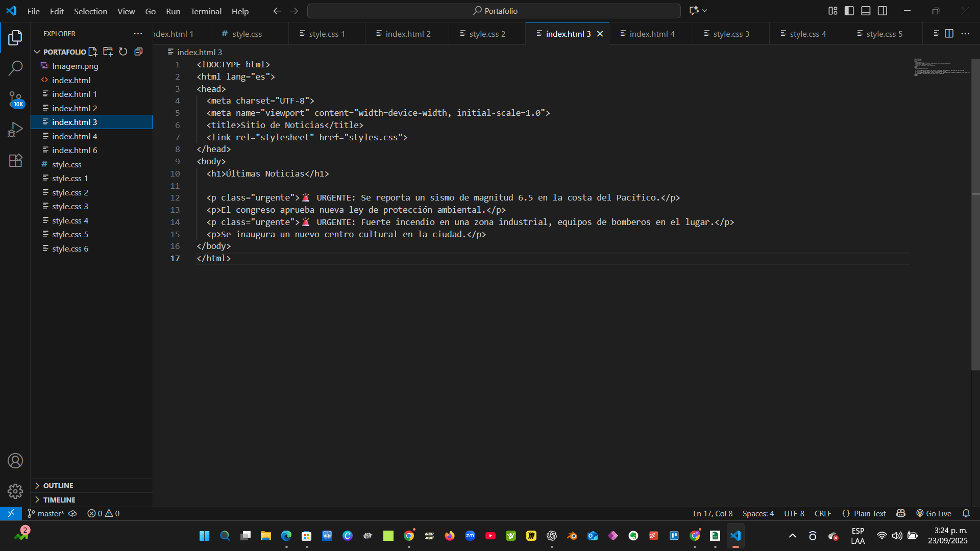
Task: Open Run and Debug view
Action: pos(15,130)
